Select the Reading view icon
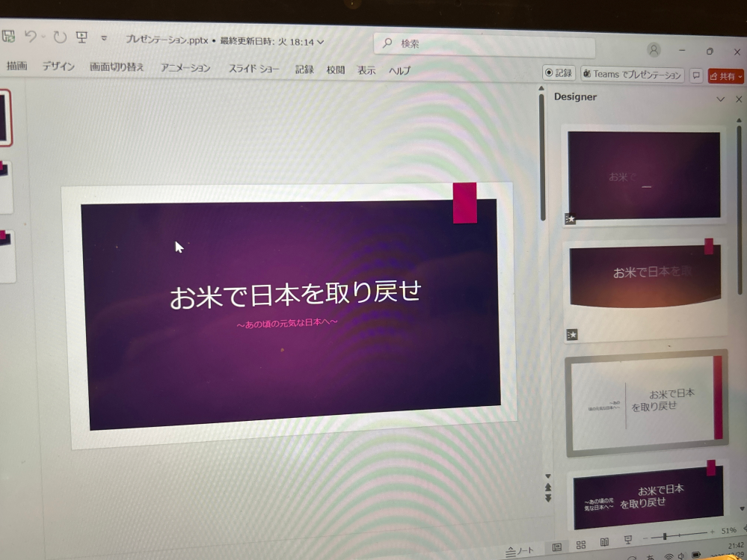The image size is (747, 560). pyautogui.click(x=606, y=542)
